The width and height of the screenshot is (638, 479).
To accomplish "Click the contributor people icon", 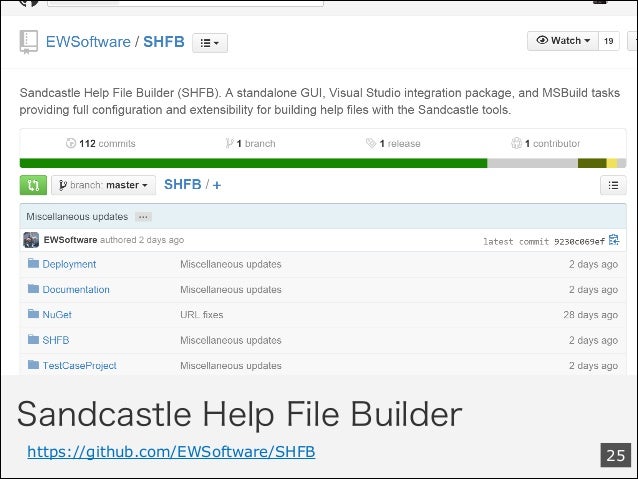I will (516, 143).
